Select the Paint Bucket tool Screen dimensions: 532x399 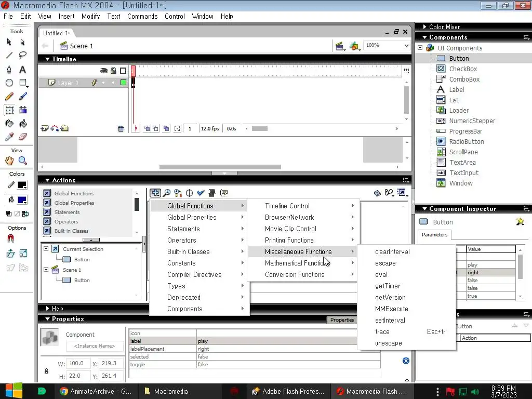tap(23, 124)
